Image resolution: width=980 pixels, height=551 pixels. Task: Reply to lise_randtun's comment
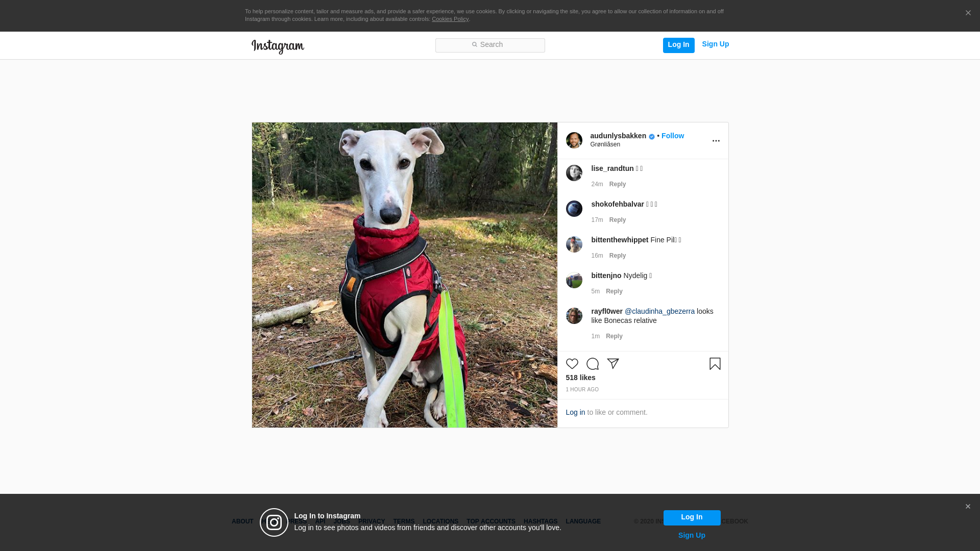[618, 184]
